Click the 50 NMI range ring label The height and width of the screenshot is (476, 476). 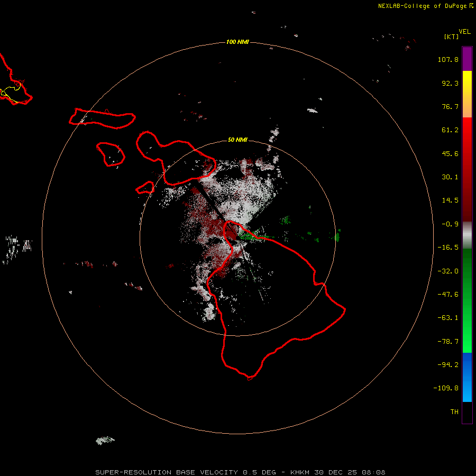tap(237, 140)
